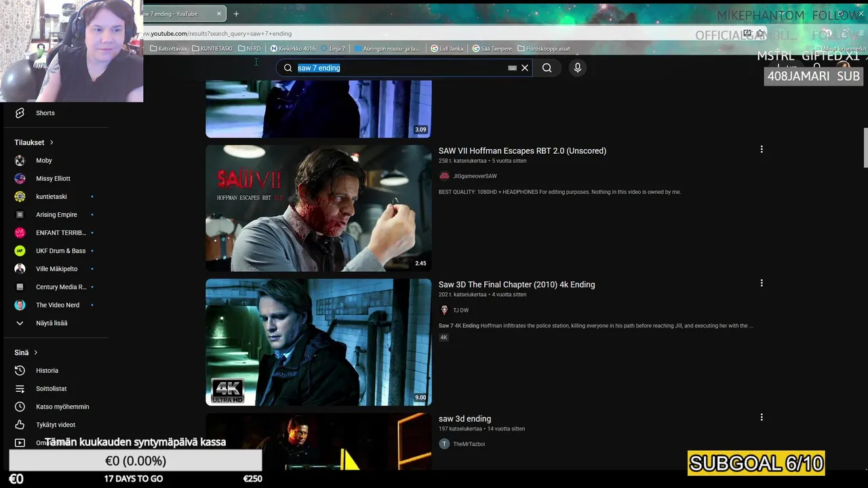Image resolution: width=868 pixels, height=488 pixels.
Task: Open Tykätyt videot liked videos
Action: (56, 425)
